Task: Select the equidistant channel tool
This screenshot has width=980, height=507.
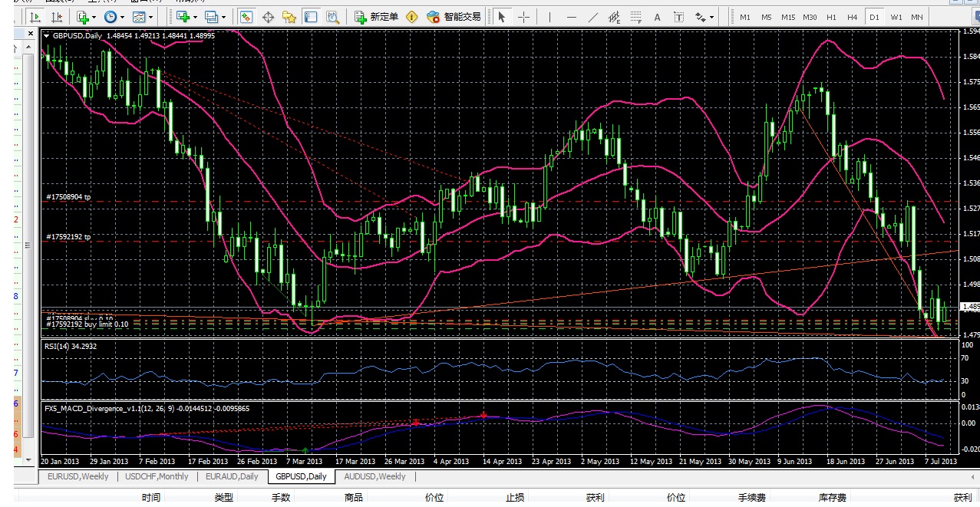Action: point(614,17)
